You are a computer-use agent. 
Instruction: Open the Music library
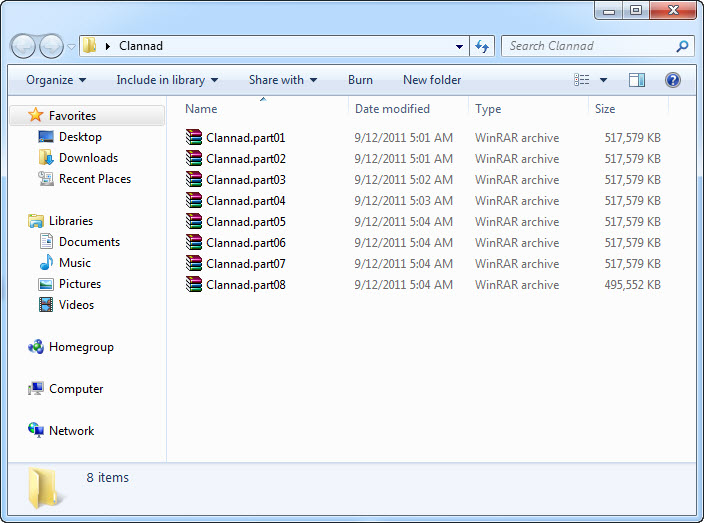(75, 263)
